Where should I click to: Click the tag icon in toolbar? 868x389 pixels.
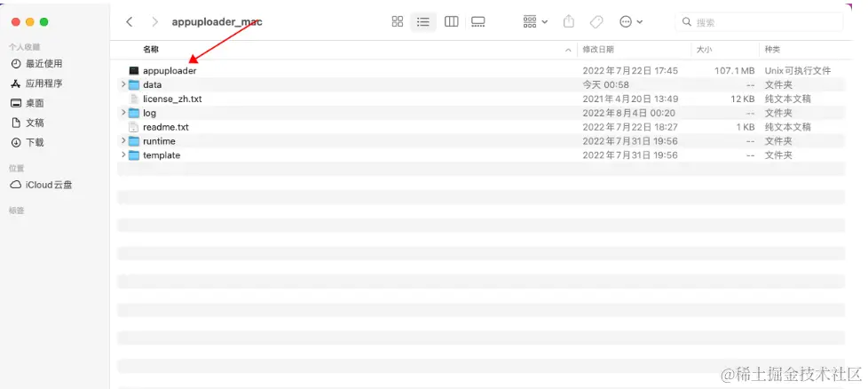(596, 21)
